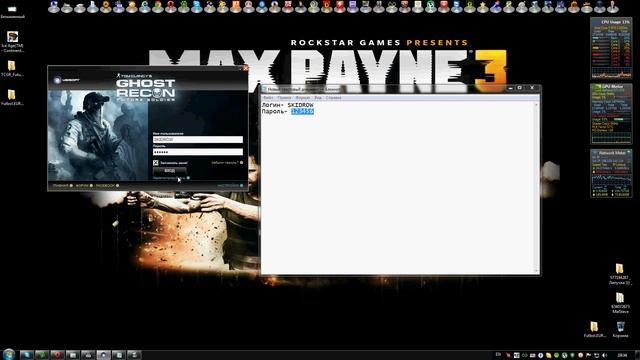This screenshot has width=640, height=360.
Task: Click Notepad scrollbar up arrow
Action: tap(537, 105)
